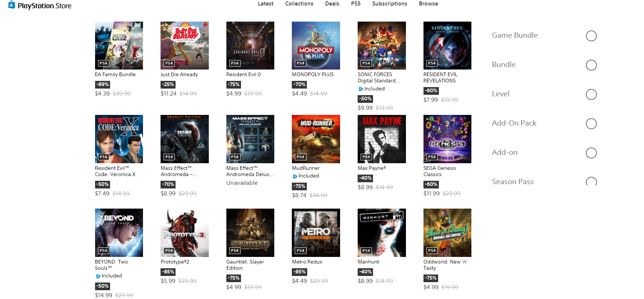Click the PS Plus icon under BEYOND: Two Souls
The image size is (644, 299).
pyautogui.click(x=98, y=276)
